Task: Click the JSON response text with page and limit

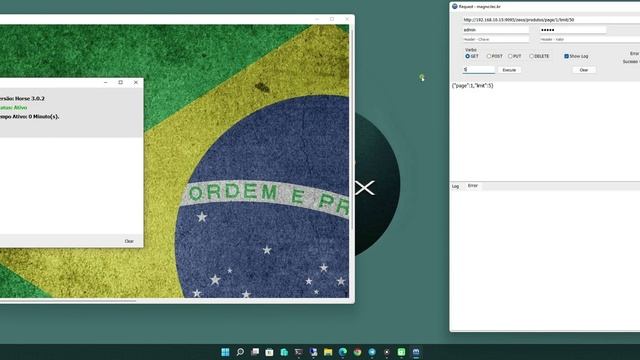Action: coord(473,86)
